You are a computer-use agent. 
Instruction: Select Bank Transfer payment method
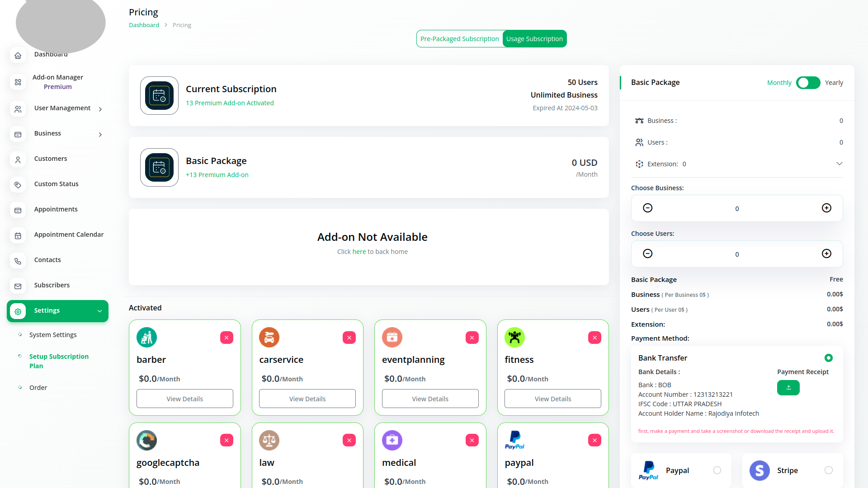(x=829, y=358)
